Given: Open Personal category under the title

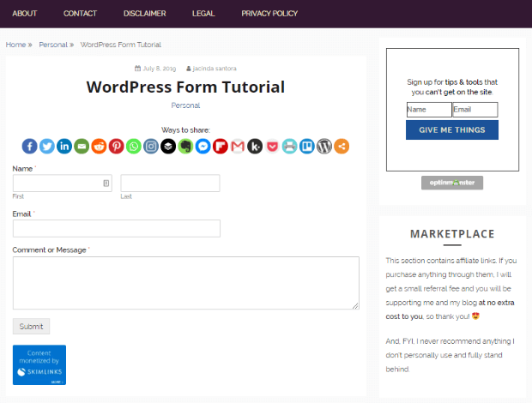Looking at the screenshot, I should point(185,105).
